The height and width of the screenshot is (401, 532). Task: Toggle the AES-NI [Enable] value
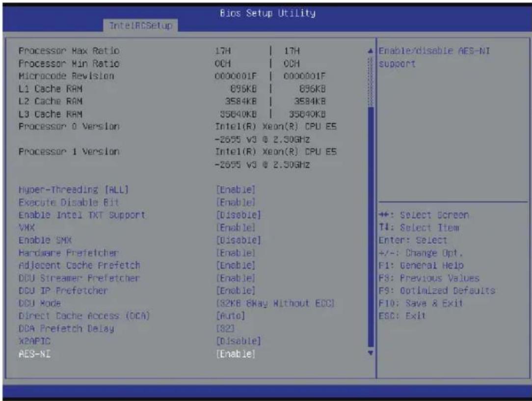pos(236,354)
